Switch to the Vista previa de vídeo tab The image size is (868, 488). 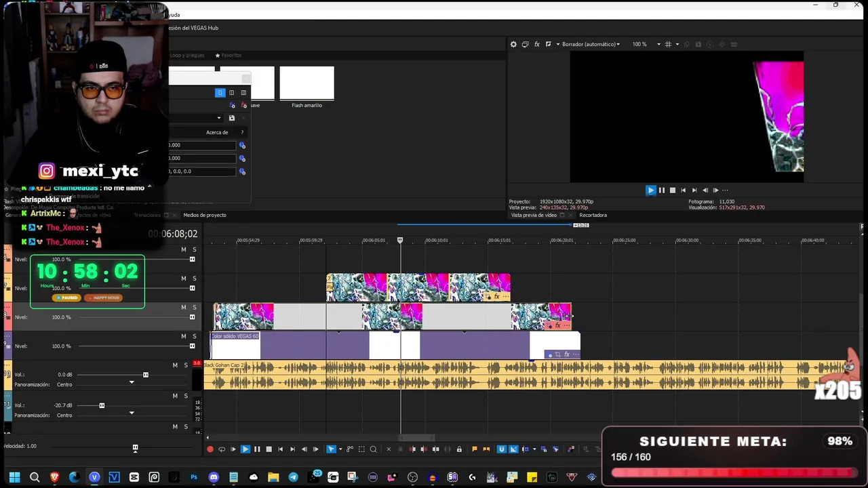tap(534, 215)
